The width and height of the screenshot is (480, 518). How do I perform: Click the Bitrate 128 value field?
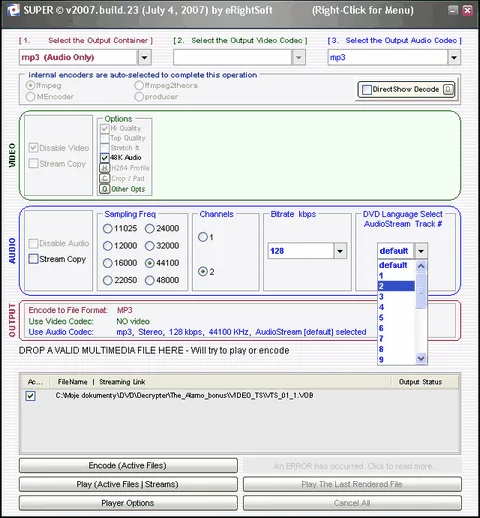point(301,251)
